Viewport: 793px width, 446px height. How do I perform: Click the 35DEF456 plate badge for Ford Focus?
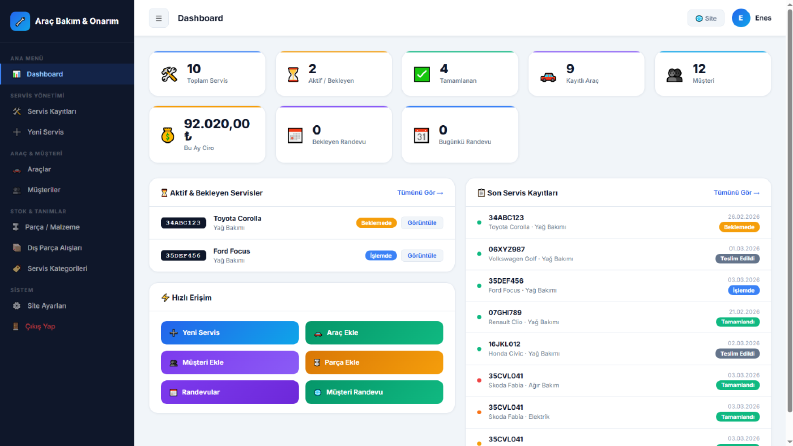(184, 256)
